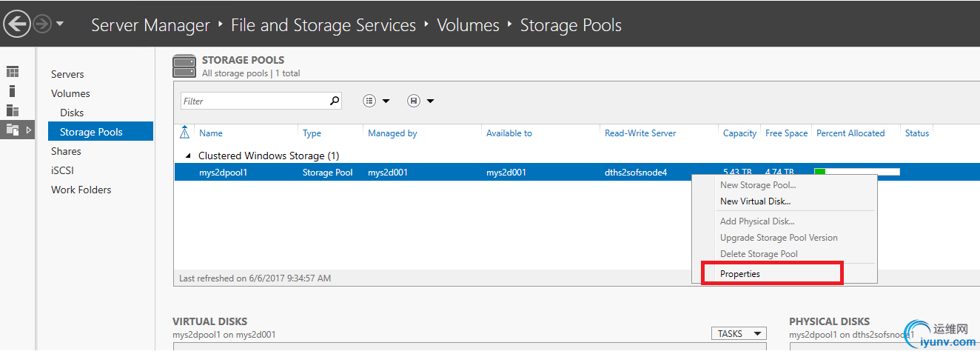Open the Dashboard icon in left rail
980x354 pixels.
click(x=13, y=72)
